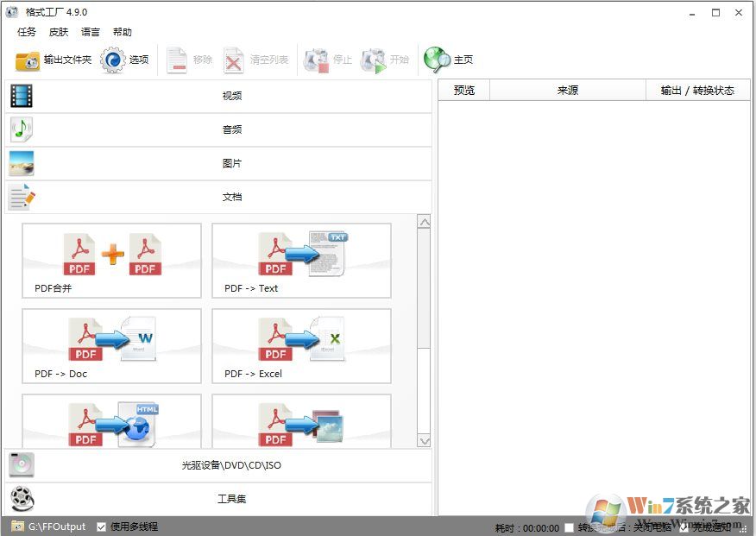The image size is (756, 536).
Task: Open the 帮助 help menu
Action: point(122,32)
